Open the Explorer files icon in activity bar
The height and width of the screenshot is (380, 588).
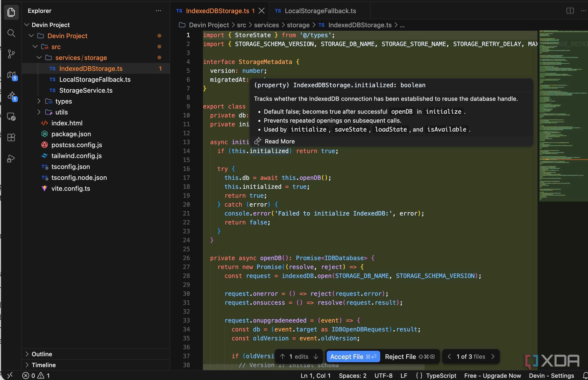click(11, 12)
